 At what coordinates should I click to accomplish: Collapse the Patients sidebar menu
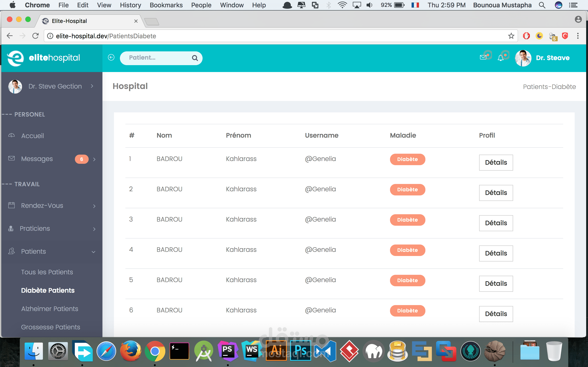click(93, 252)
